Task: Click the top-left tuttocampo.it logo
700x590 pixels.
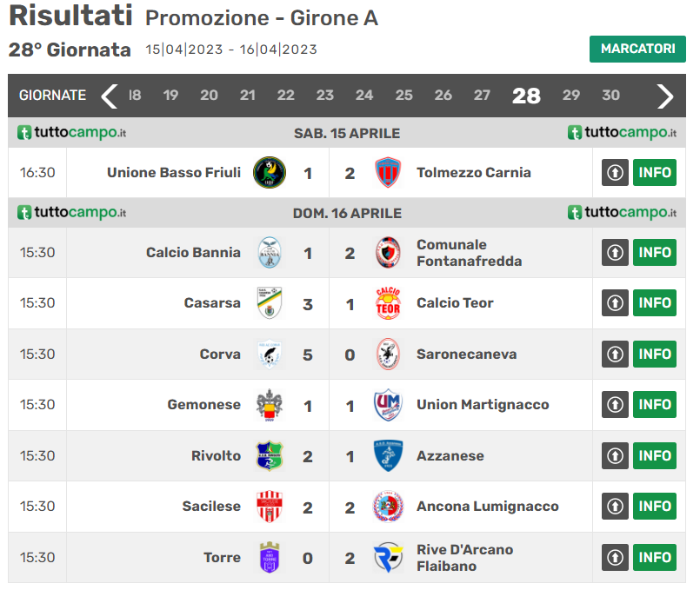Action: point(72,133)
